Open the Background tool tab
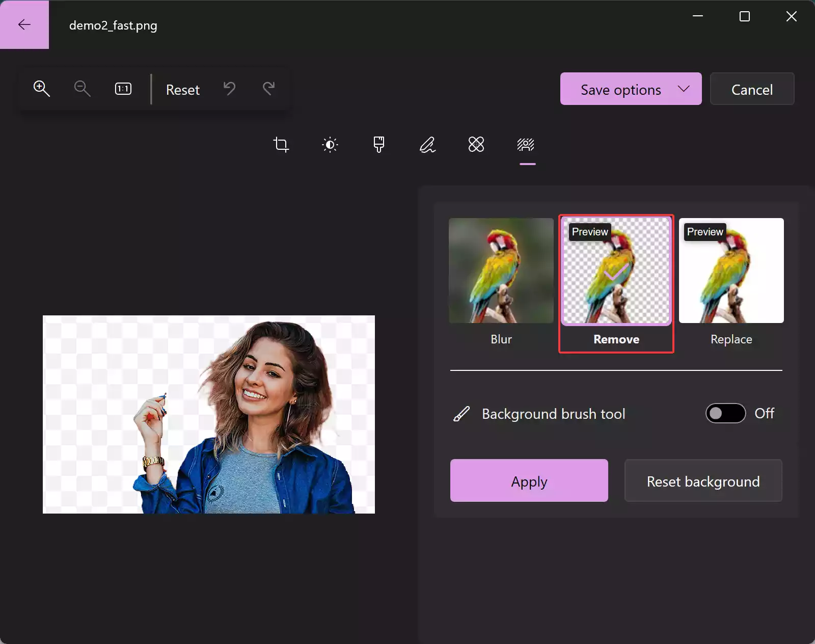The image size is (815, 644). [526, 145]
